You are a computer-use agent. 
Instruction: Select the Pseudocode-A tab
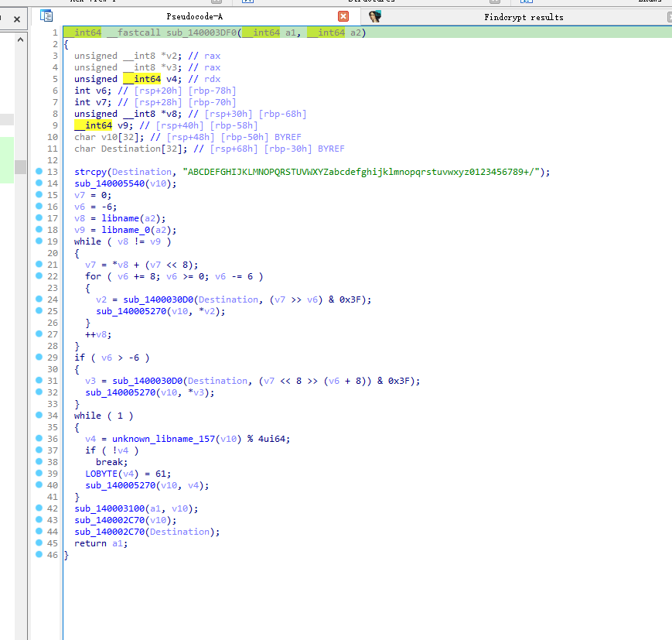194,16
